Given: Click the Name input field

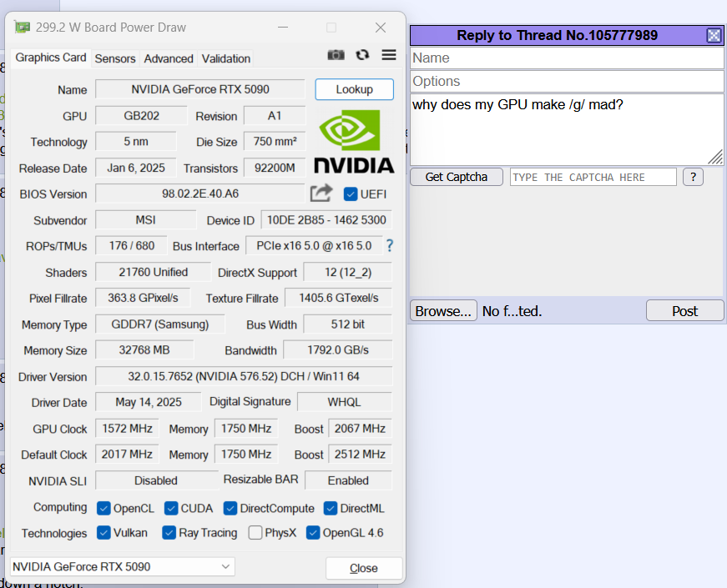Looking at the screenshot, I should (x=567, y=58).
